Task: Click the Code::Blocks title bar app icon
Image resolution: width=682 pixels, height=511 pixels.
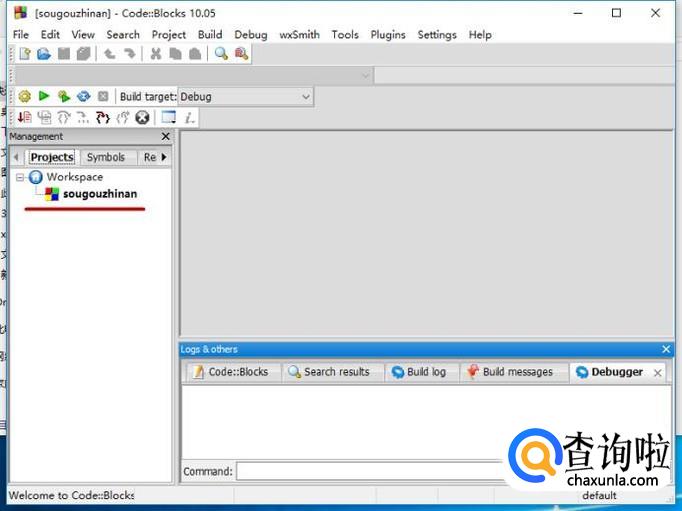Action: 20,13
